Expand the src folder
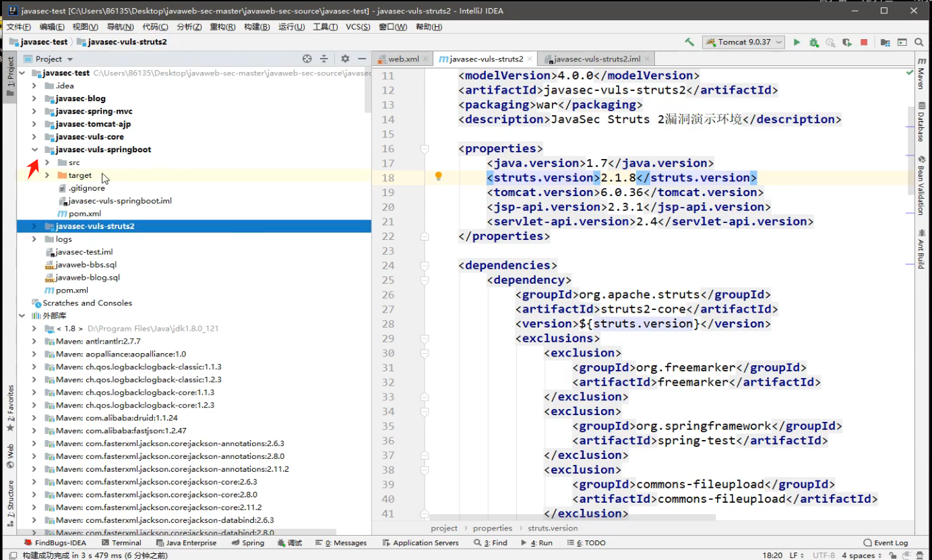The width and height of the screenshot is (932, 560). (46, 162)
